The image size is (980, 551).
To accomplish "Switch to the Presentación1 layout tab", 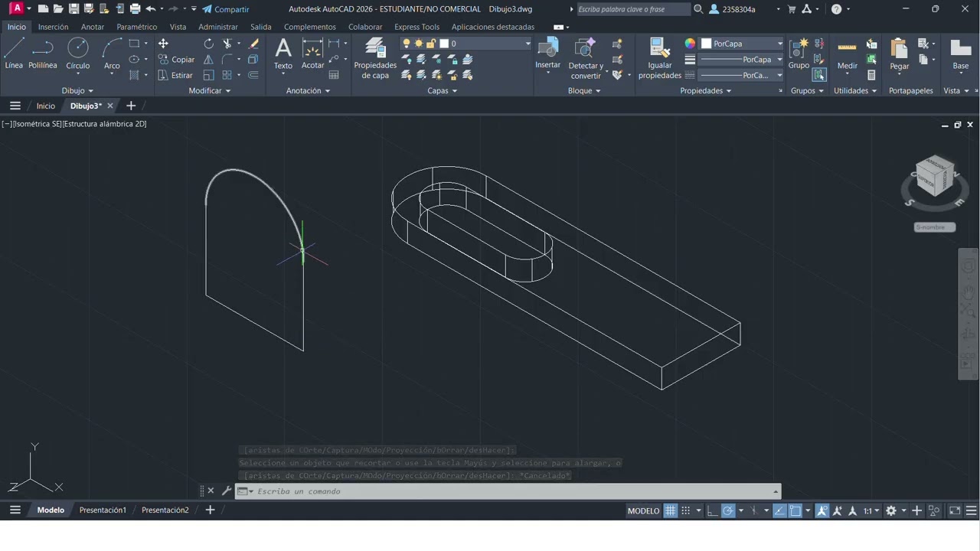I will [103, 510].
